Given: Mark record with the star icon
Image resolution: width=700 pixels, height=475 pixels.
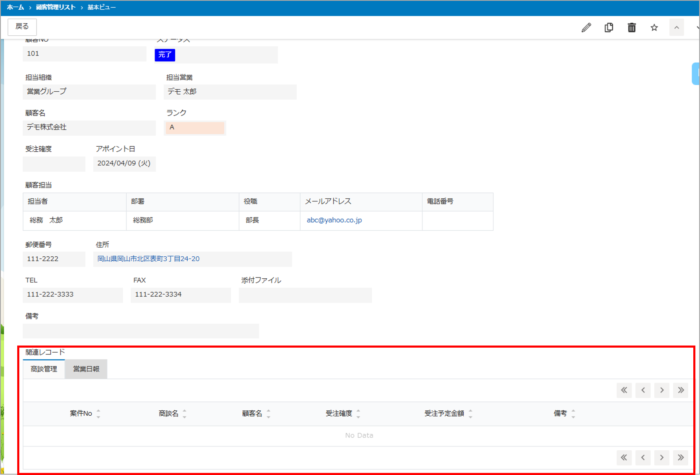Looking at the screenshot, I should click(654, 28).
